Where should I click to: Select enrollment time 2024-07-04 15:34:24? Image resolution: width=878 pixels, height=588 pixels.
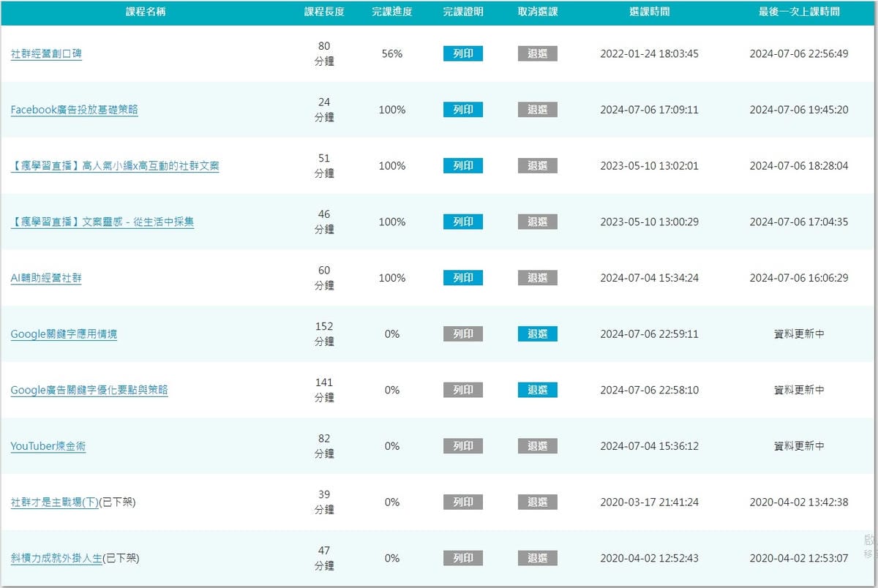pyautogui.click(x=649, y=278)
